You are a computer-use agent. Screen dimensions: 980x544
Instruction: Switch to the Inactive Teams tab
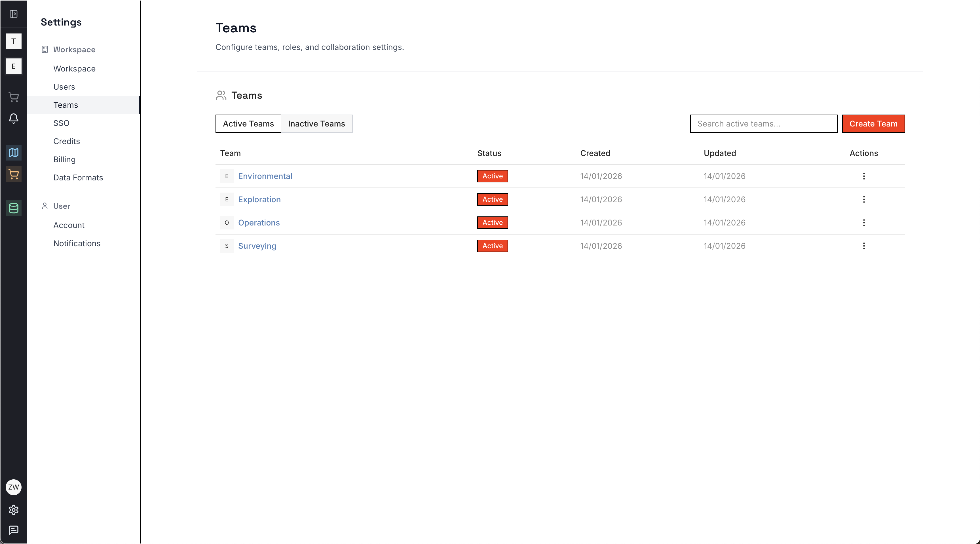316,124
